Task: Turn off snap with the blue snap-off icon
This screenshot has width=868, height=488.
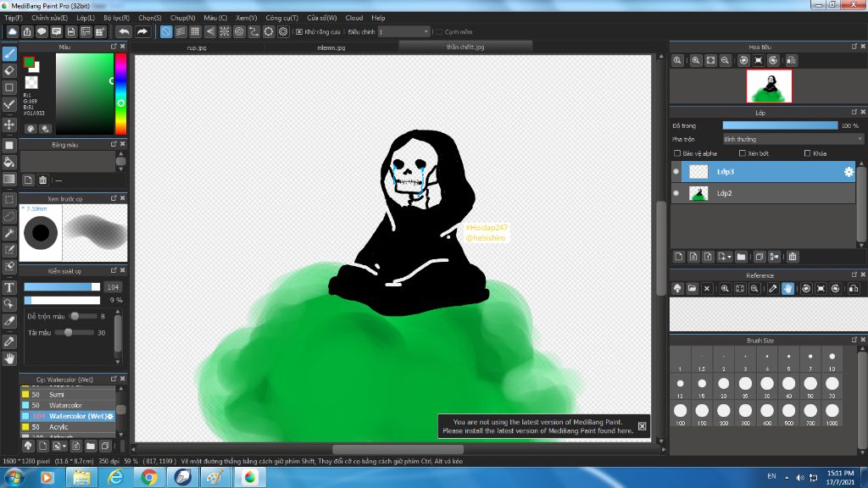Action: coord(166,31)
